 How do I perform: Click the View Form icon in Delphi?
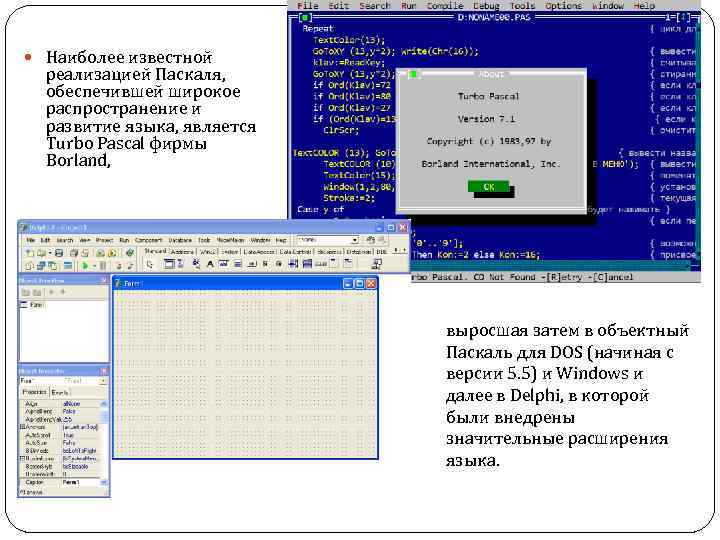pos(41,265)
